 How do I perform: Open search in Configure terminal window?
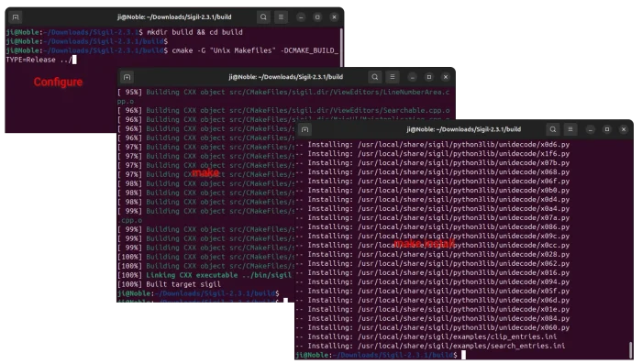click(x=264, y=17)
